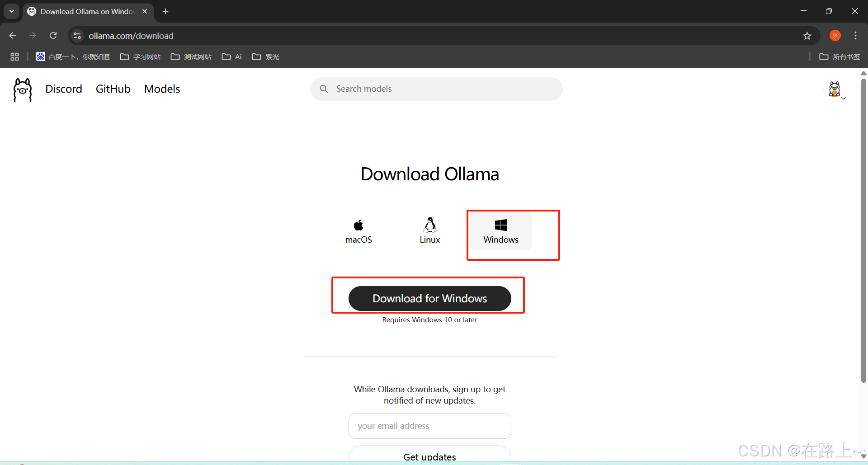Open the 百度一下 bookmark
The width and height of the screenshot is (868, 465).
[x=73, y=56]
